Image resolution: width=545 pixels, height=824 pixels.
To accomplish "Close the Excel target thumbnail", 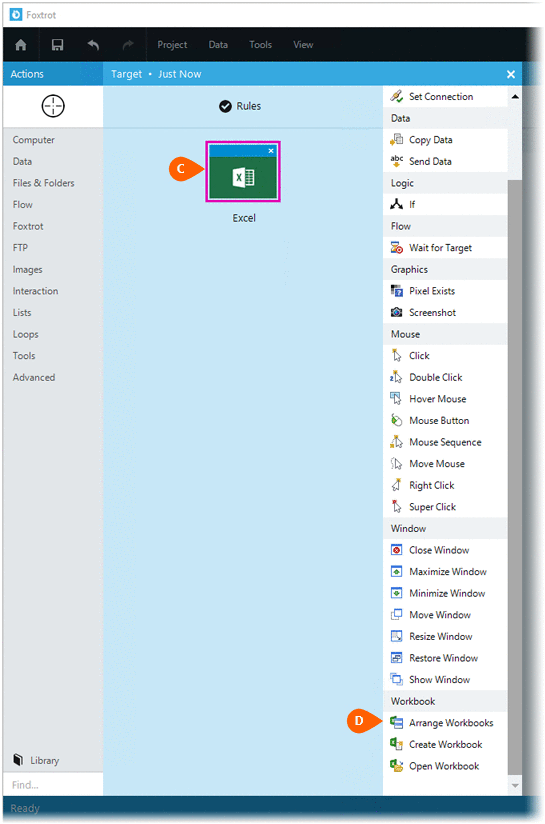I will tap(271, 151).
